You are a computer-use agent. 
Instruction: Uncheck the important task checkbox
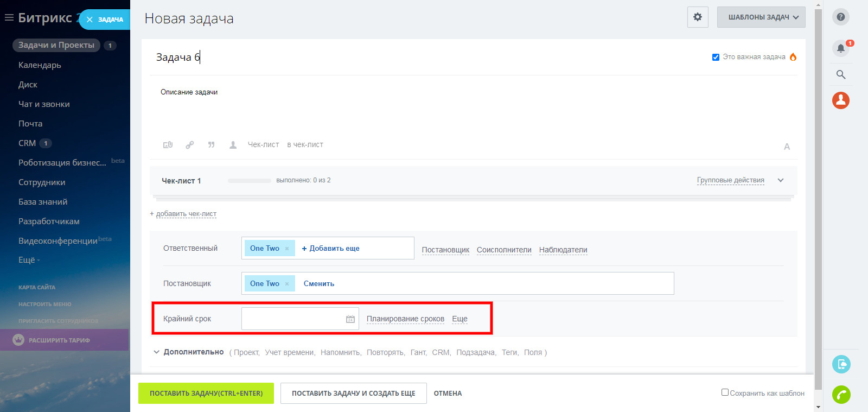point(716,57)
